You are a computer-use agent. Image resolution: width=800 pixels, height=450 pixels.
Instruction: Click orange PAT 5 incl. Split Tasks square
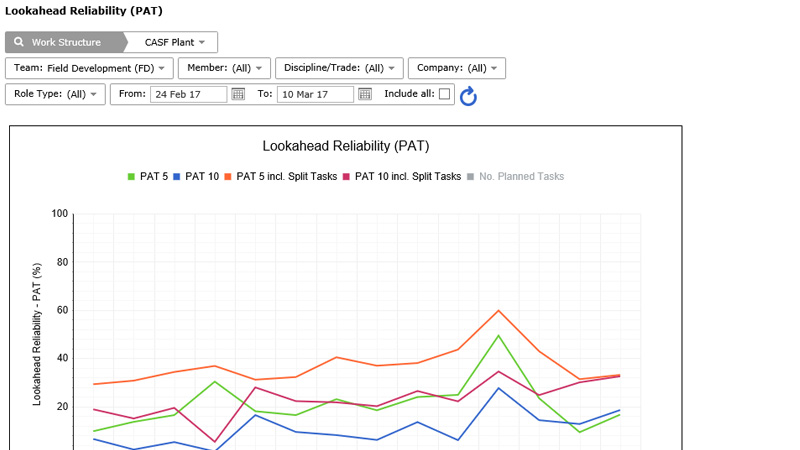(x=228, y=177)
